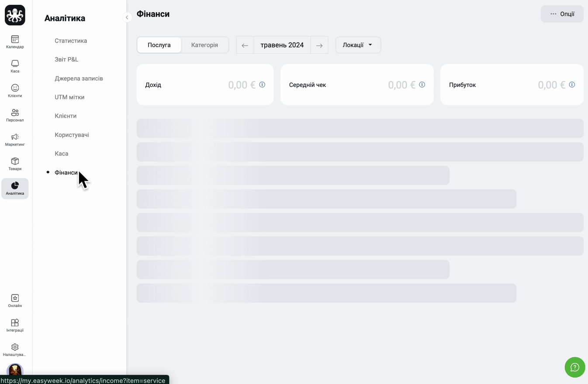Screen dimensions: 588x384
Task: Open the Каса cash register section
Action: click(x=15, y=66)
